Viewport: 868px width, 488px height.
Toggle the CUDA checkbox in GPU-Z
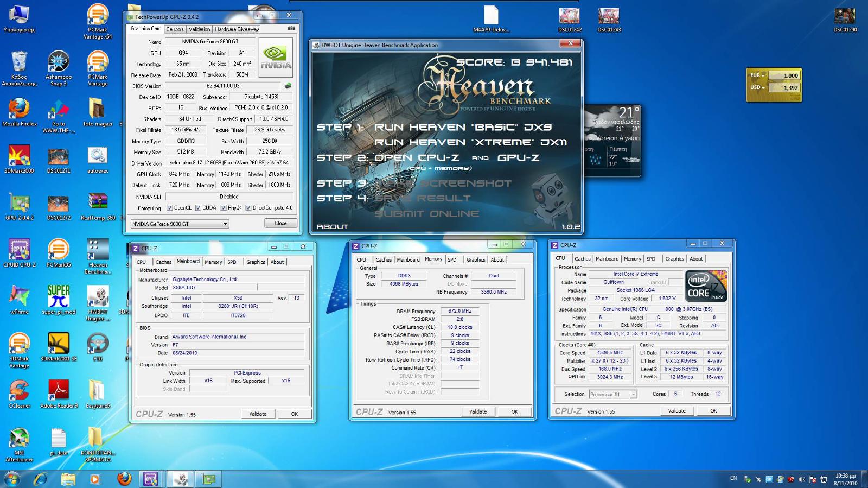click(x=198, y=208)
